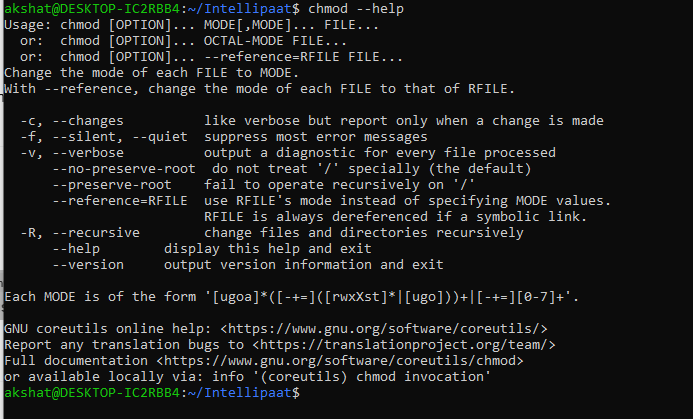Click '~/Intellipaat' path in the bottom prompt

tap(240, 392)
